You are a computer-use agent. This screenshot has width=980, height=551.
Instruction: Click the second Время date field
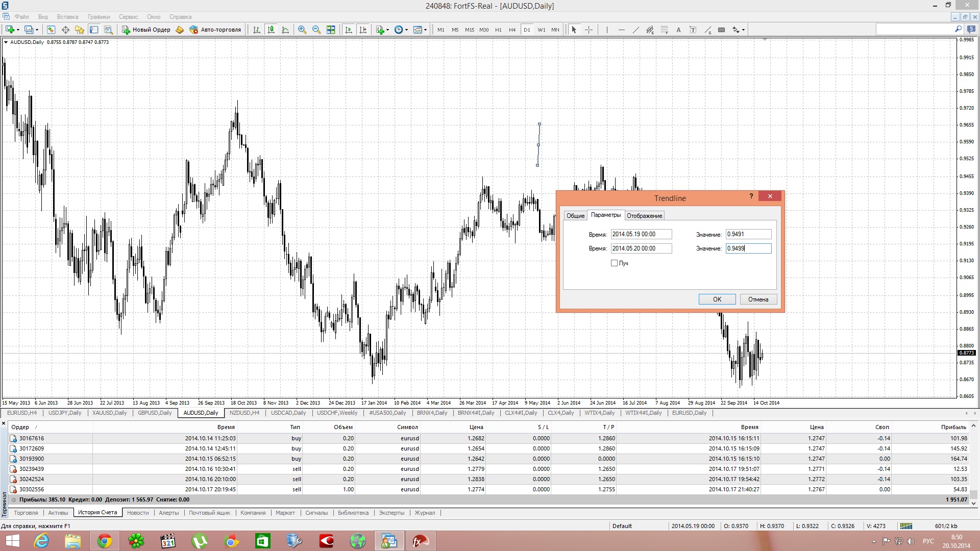[641, 248]
